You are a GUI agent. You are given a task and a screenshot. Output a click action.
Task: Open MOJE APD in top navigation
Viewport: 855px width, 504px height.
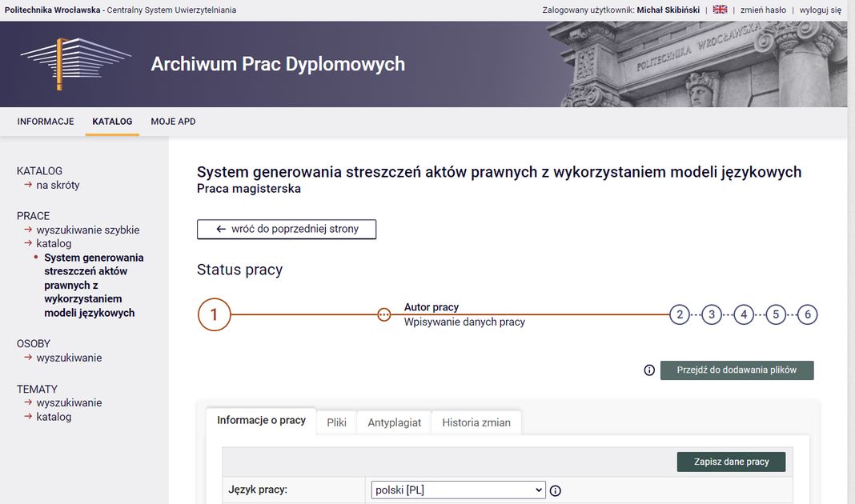(173, 122)
